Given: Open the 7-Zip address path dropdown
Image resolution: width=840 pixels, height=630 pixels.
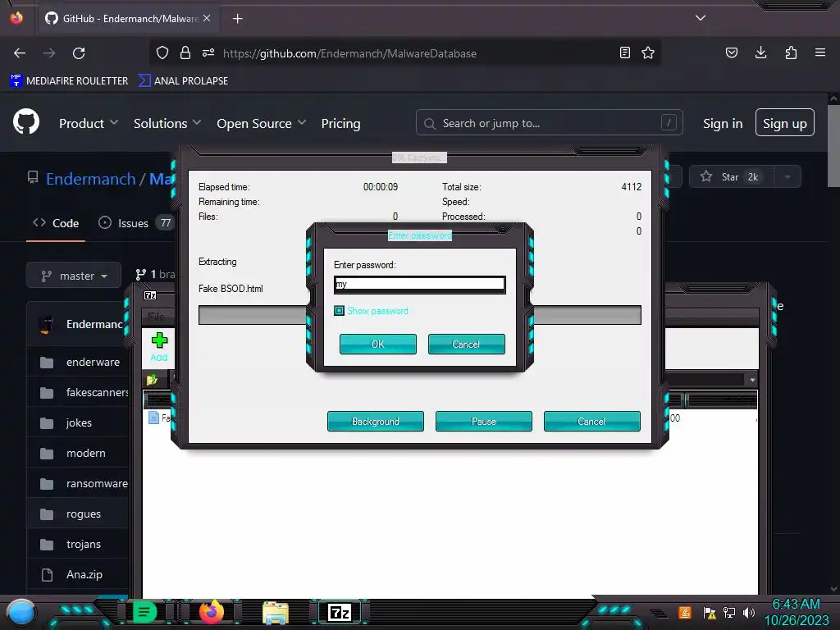Looking at the screenshot, I should coord(752,380).
